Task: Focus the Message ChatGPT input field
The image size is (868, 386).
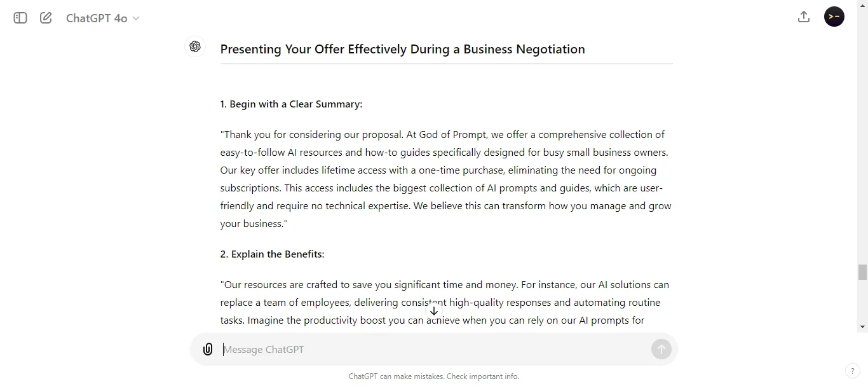Action: pos(381,349)
